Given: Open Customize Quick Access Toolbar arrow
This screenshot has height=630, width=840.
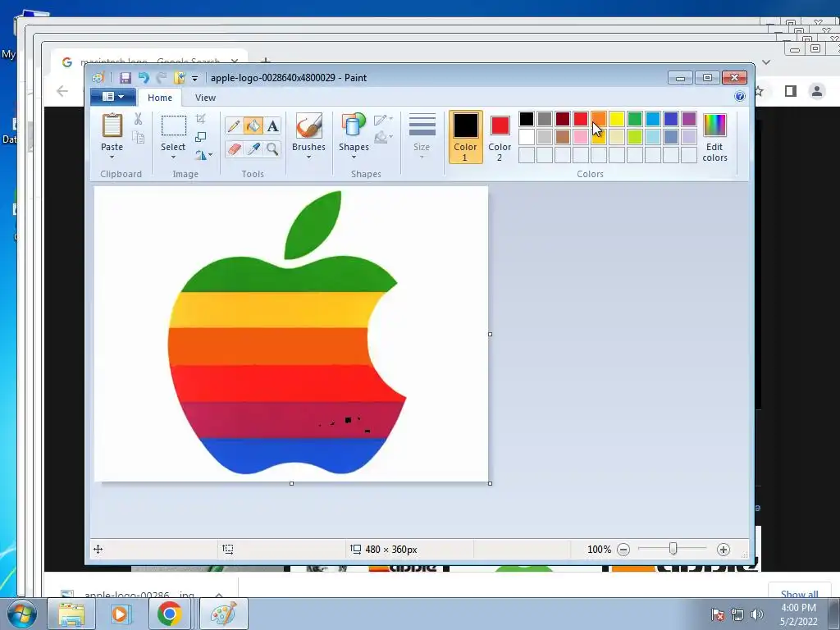Looking at the screenshot, I should pos(195,78).
